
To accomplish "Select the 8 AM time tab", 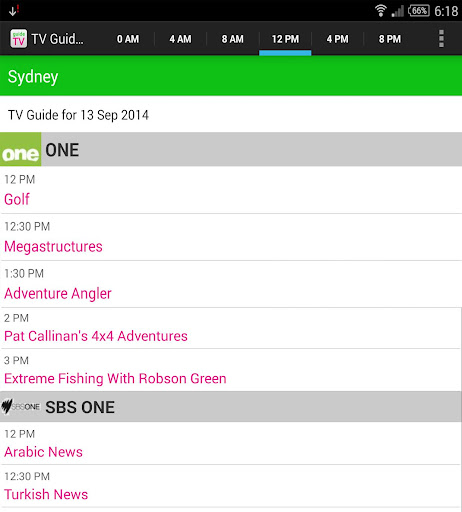I will pyautogui.click(x=233, y=39).
